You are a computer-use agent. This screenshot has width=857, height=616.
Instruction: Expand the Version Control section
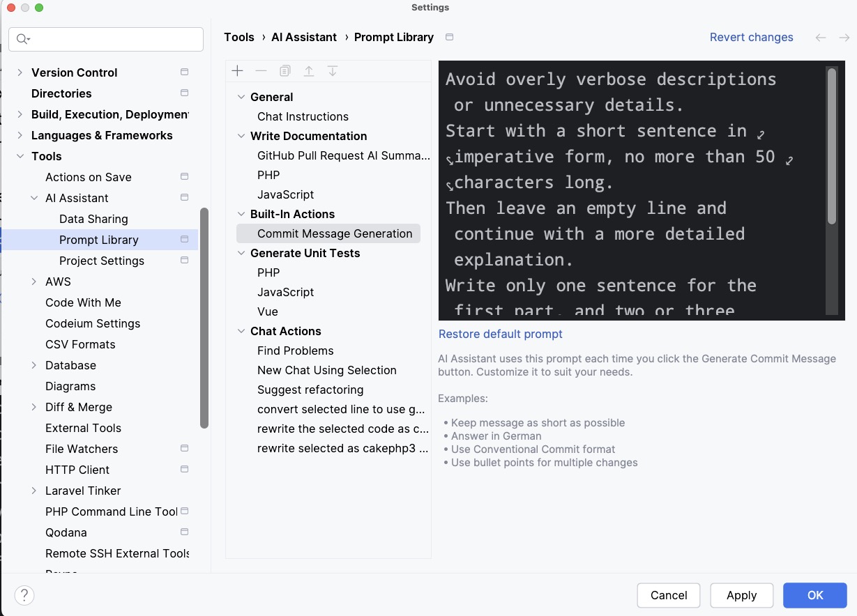(x=20, y=72)
